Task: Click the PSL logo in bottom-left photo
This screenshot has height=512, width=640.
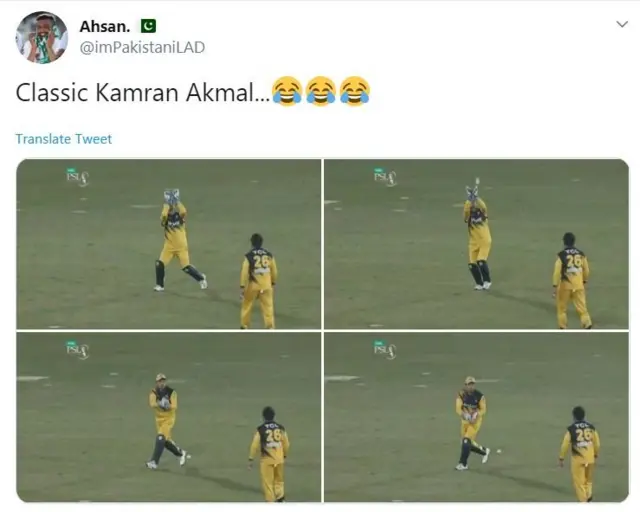Action: pos(78,350)
